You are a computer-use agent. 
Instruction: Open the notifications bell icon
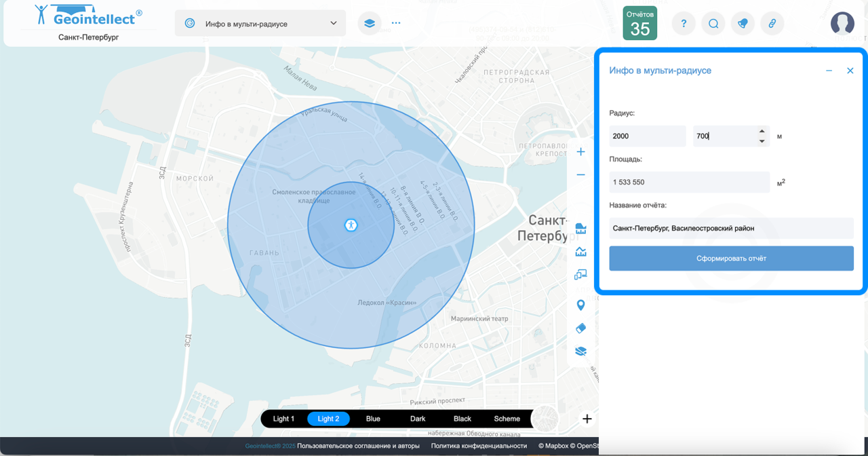click(x=743, y=24)
